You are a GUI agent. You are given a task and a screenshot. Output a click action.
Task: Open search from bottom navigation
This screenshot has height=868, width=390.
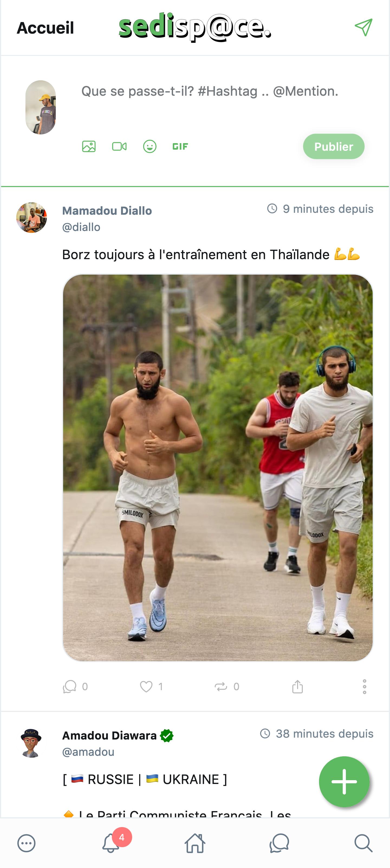pyautogui.click(x=363, y=843)
